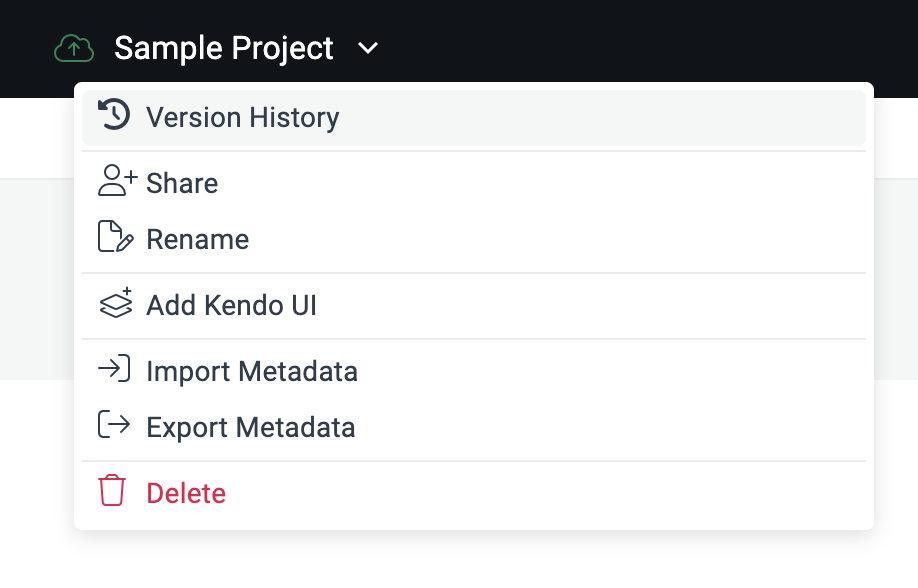Collapse the project menu via the chevron
Screen dimensions: 918x588
coord(367,48)
